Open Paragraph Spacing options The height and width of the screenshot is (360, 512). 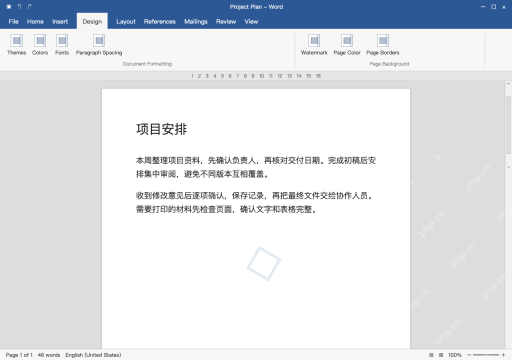tap(99, 45)
